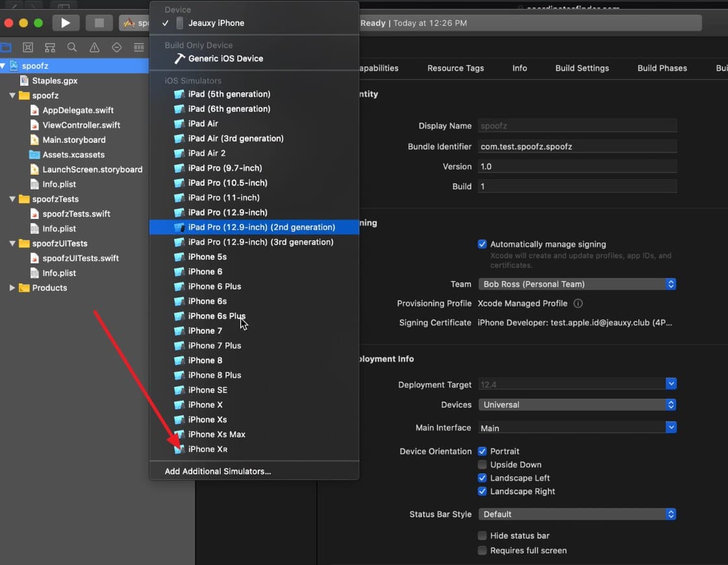Click Add Additional Simulators...
The image size is (728, 565).
(254, 471)
